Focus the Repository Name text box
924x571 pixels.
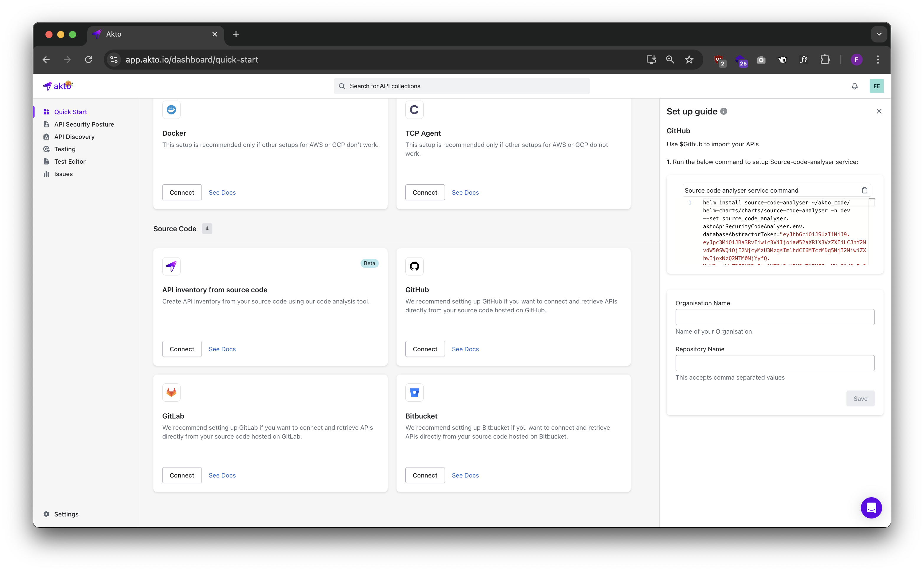(x=774, y=363)
